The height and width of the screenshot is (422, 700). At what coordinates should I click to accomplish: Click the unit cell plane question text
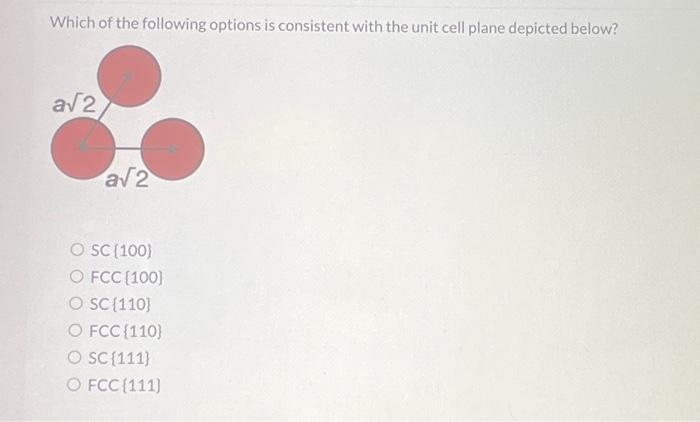click(334, 26)
